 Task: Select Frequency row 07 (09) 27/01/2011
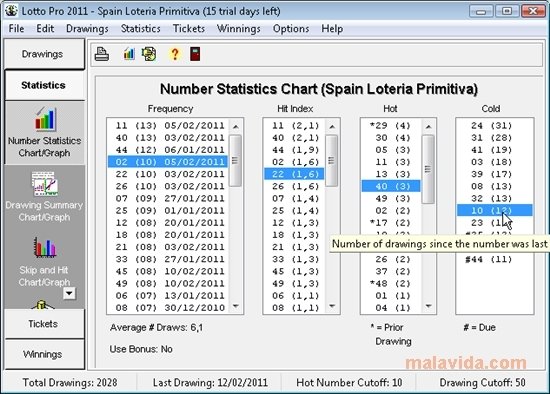[168, 198]
